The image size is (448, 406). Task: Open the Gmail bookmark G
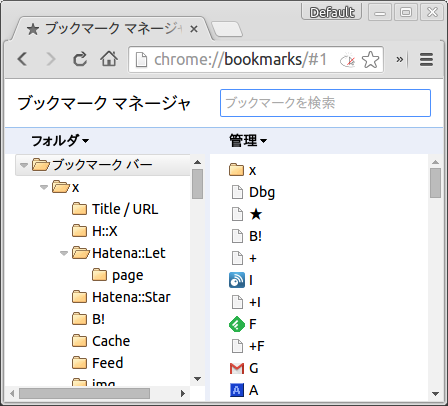[x=244, y=368]
